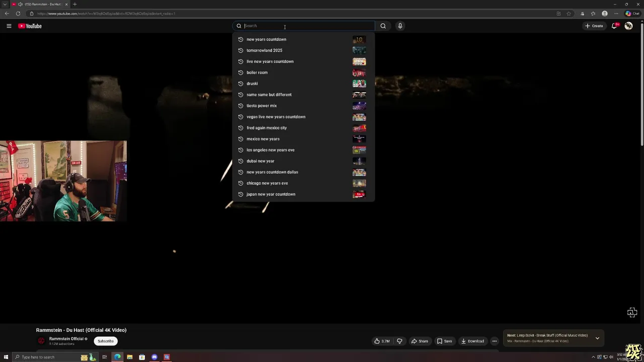
Task: Open tab list dropdown arrow
Action: point(5,4)
